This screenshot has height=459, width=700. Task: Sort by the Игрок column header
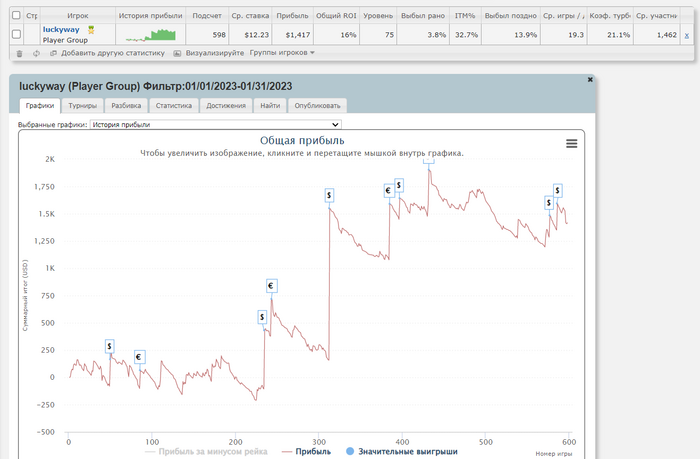click(78, 16)
